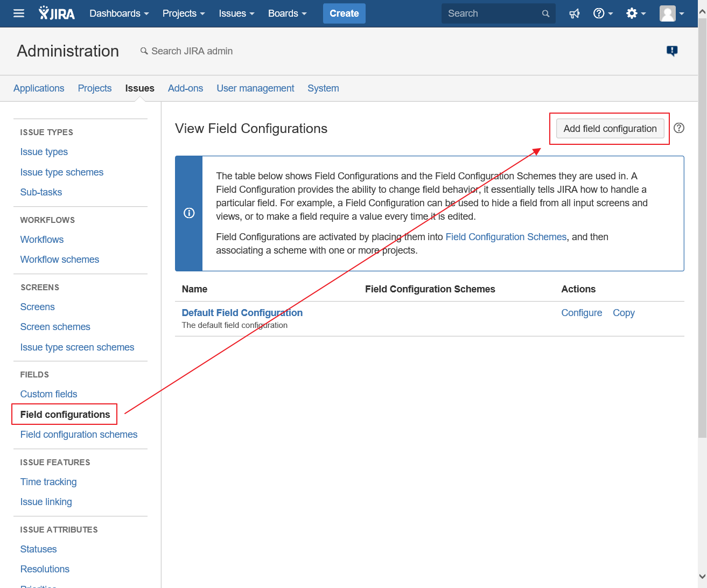This screenshot has width=707, height=588.
Task: Click the Search JIRA admin magnifier icon
Action: click(x=144, y=51)
